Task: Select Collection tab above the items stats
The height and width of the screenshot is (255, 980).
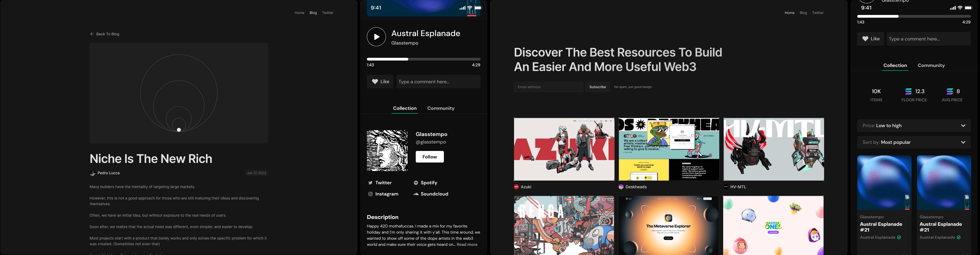Action: pyautogui.click(x=895, y=66)
